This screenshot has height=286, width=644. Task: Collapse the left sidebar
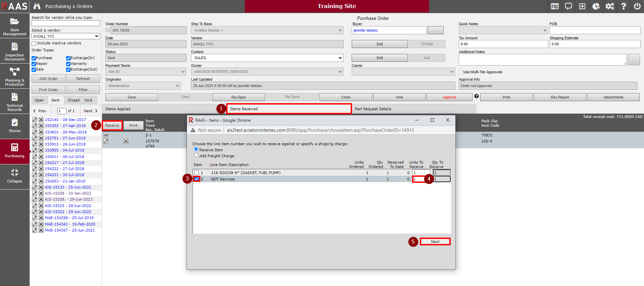coord(14,176)
